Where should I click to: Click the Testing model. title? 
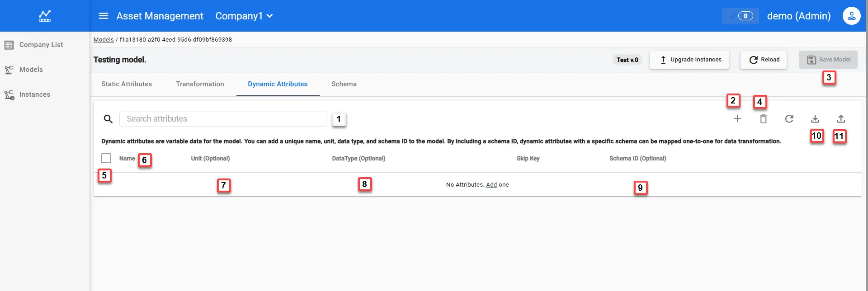(x=120, y=60)
